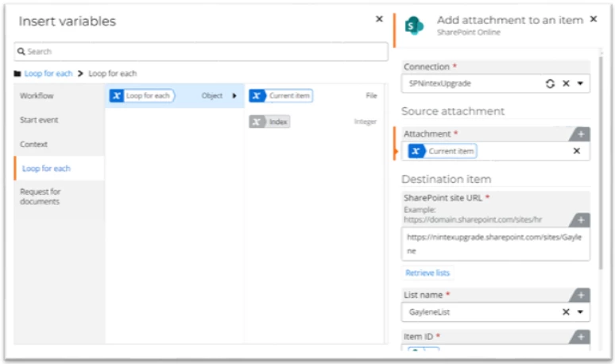The image size is (615, 364).
Task: Close the Add attachment to an item panel
Action: point(594,19)
